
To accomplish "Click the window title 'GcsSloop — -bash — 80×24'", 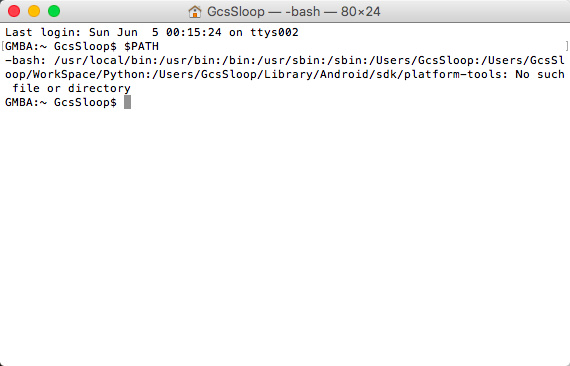I will point(294,12).
